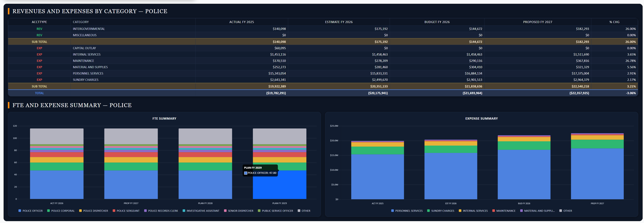Click the ACT FY 2025 personnel services bar

[378, 177]
